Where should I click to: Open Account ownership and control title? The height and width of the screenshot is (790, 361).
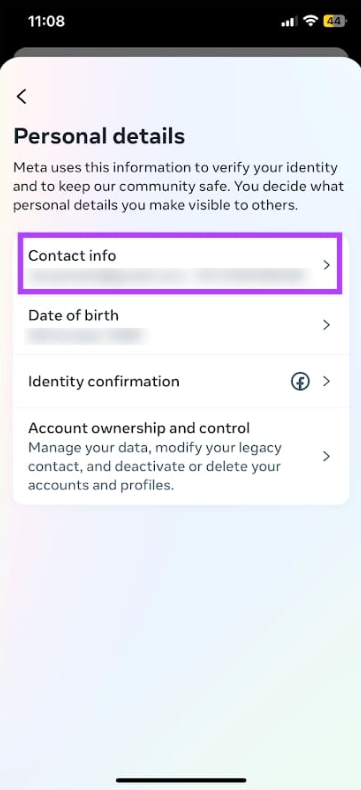[139, 428]
